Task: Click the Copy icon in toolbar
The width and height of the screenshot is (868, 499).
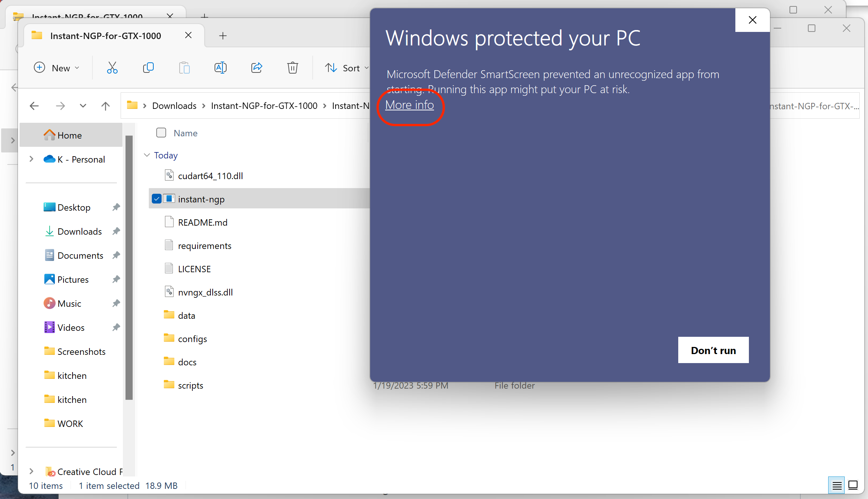Action: pyautogui.click(x=148, y=68)
